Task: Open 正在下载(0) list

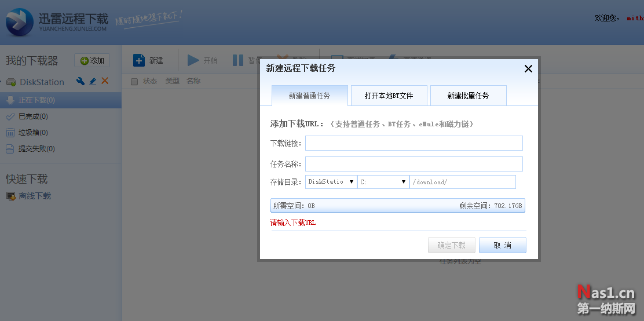Action: point(60,100)
